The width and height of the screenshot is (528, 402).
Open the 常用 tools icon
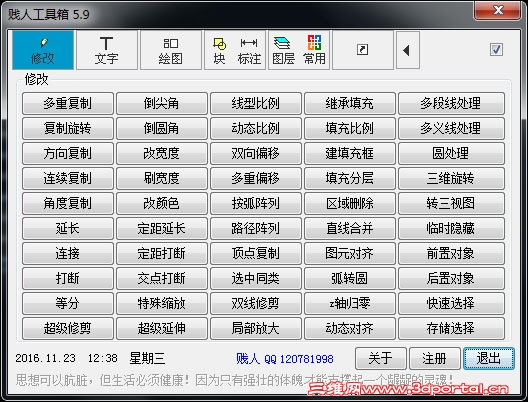tap(314, 51)
